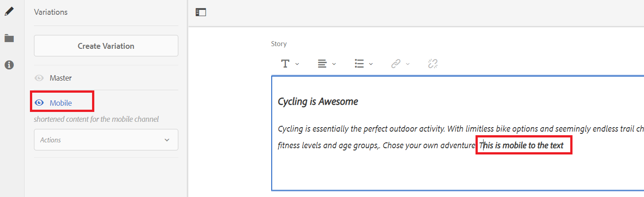Click the hyperlink chain icon
The height and width of the screenshot is (197, 644).
396,64
